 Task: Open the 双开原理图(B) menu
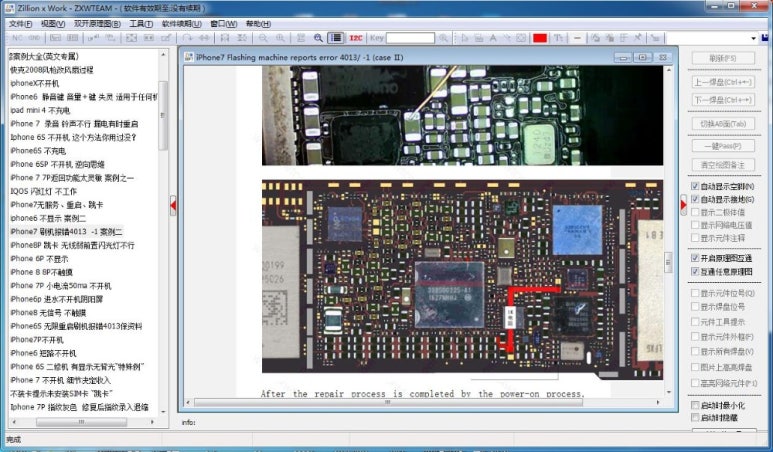97,24
